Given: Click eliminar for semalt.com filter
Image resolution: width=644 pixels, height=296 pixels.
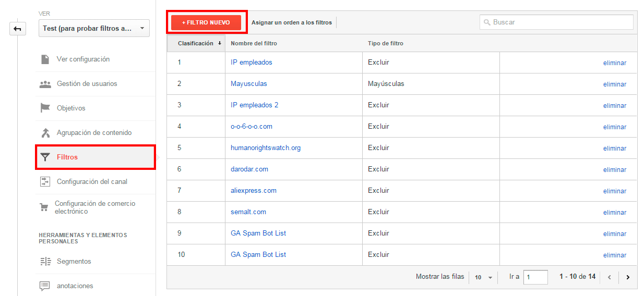Looking at the screenshot, I should pyautogui.click(x=614, y=213).
